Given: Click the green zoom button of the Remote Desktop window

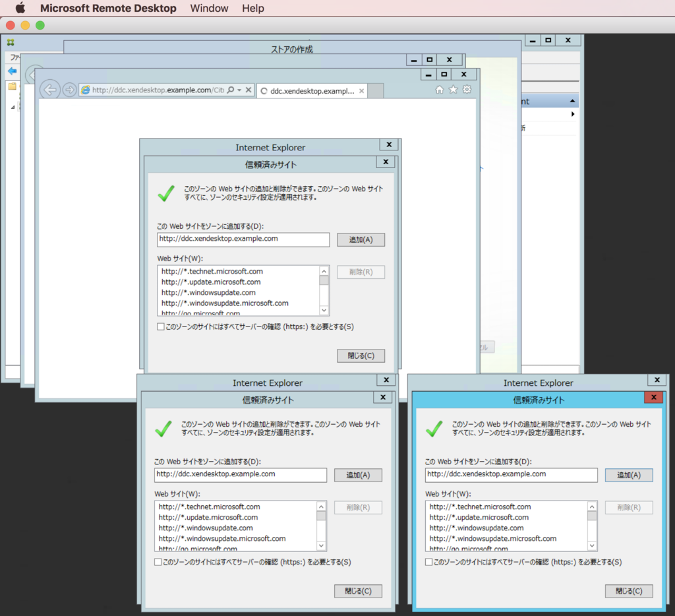Looking at the screenshot, I should click(40, 26).
